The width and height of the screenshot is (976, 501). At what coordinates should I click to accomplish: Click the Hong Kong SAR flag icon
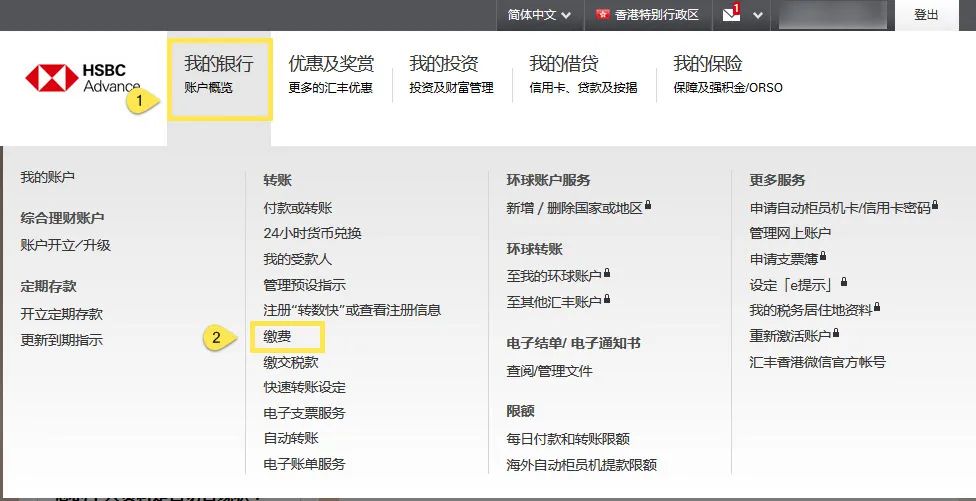603,14
